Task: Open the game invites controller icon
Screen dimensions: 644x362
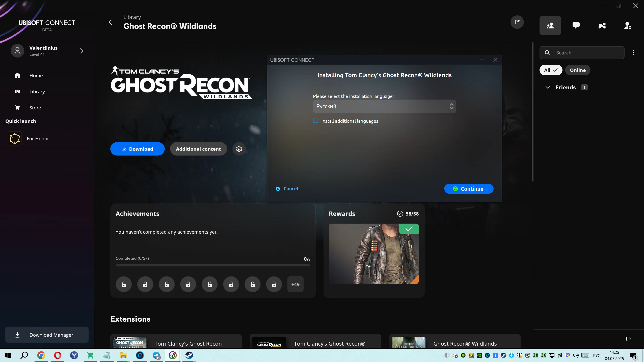Action: click(x=602, y=25)
